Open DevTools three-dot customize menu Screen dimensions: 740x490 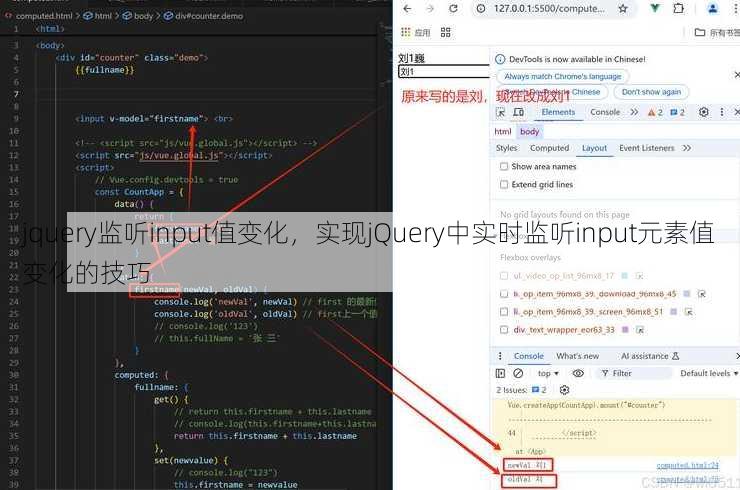722,112
